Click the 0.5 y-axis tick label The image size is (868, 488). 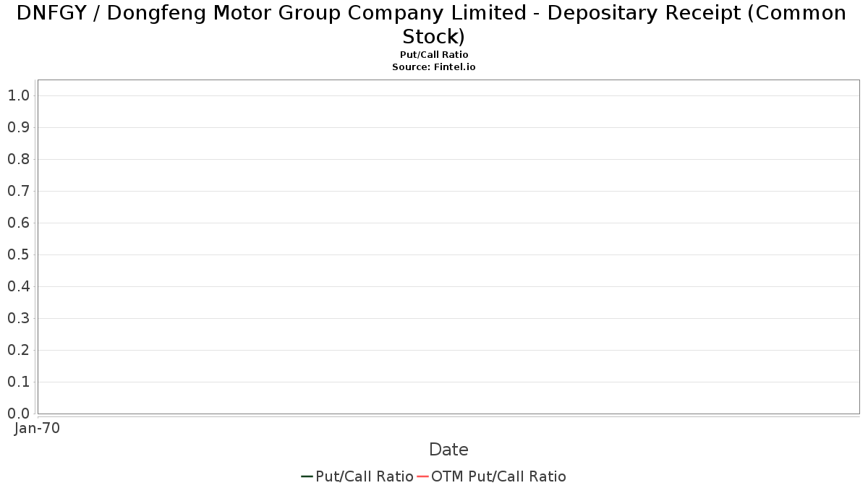click(19, 254)
